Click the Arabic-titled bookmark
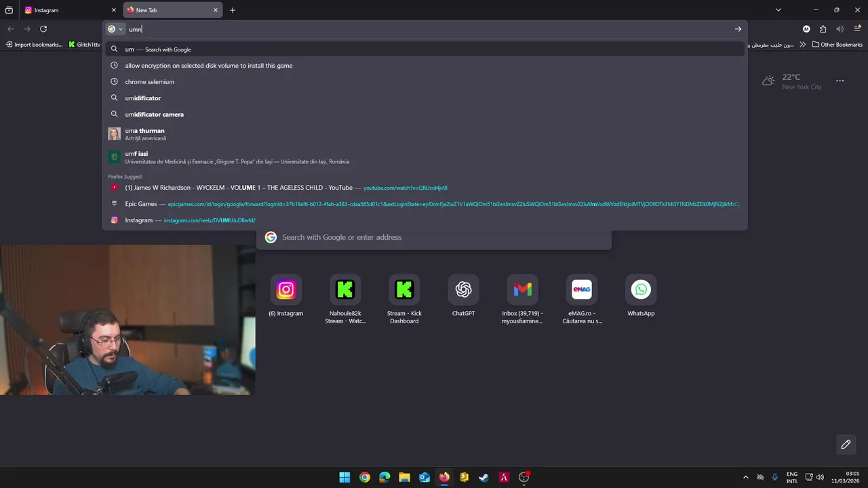This screenshot has height=488, width=868. click(x=770, y=45)
